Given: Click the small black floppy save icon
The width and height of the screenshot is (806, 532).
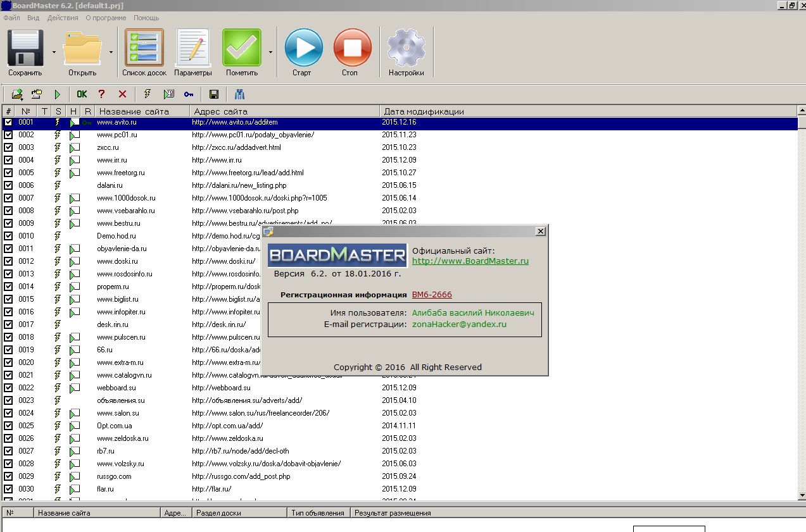Looking at the screenshot, I should [x=214, y=94].
